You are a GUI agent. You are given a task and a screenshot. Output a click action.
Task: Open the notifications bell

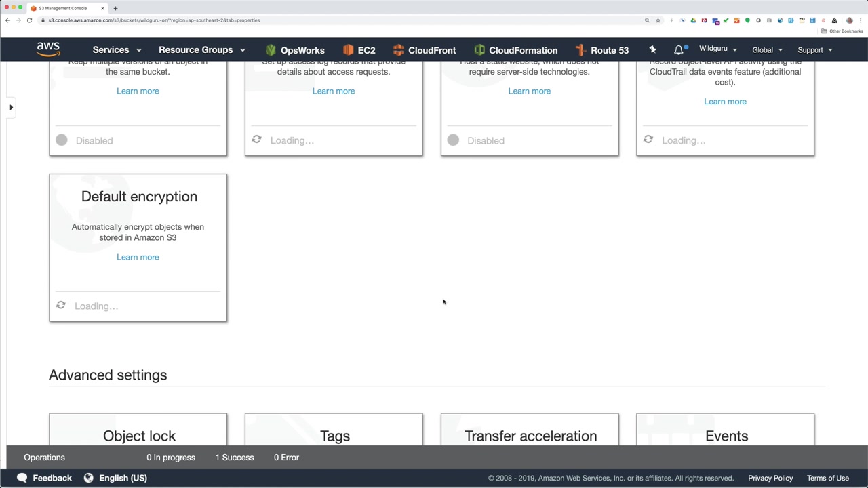tap(679, 49)
